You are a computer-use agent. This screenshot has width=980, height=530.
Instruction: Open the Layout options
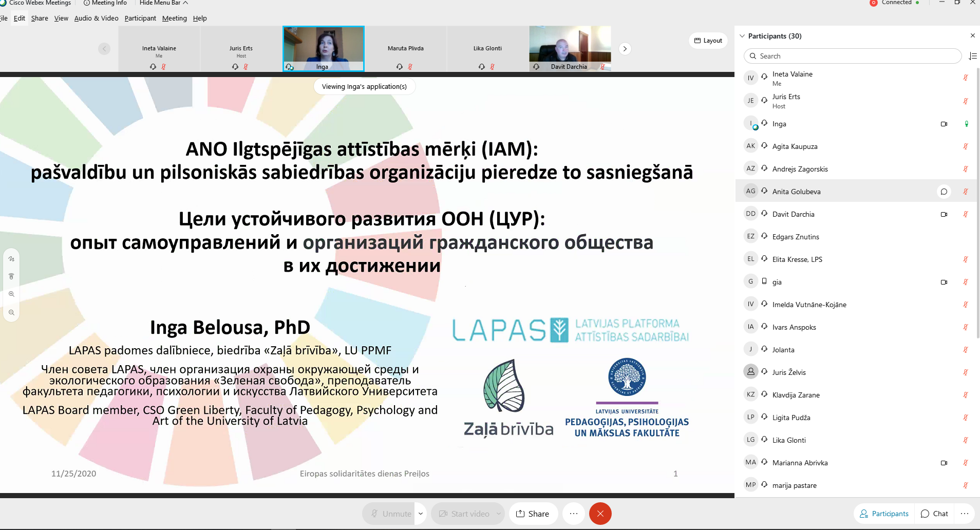[x=708, y=41]
